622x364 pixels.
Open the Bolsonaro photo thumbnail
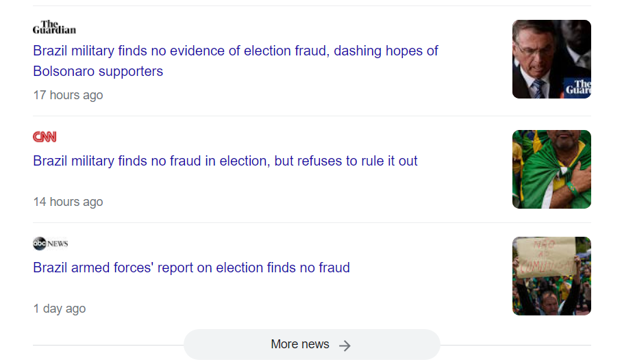(551, 59)
